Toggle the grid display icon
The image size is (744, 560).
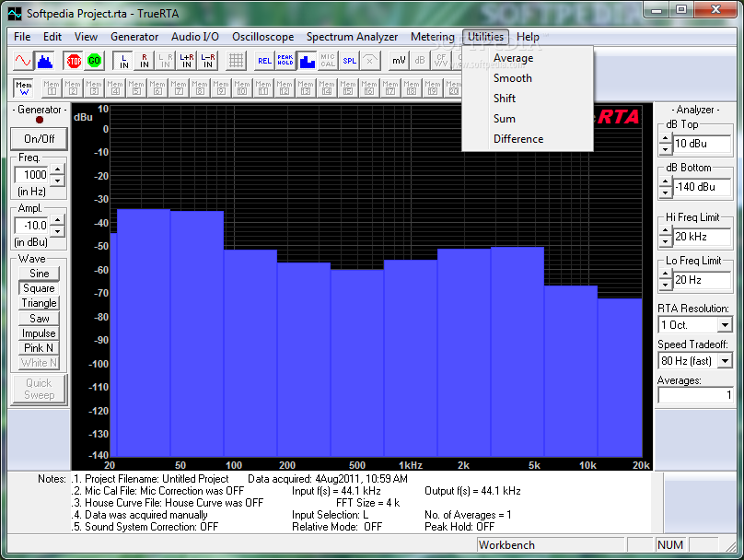[236, 61]
